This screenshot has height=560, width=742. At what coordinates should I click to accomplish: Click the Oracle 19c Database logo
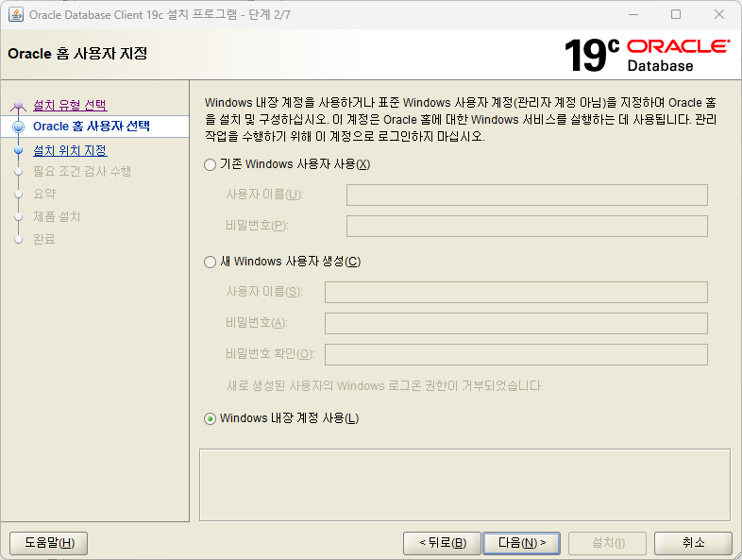[x=647, y=55]
